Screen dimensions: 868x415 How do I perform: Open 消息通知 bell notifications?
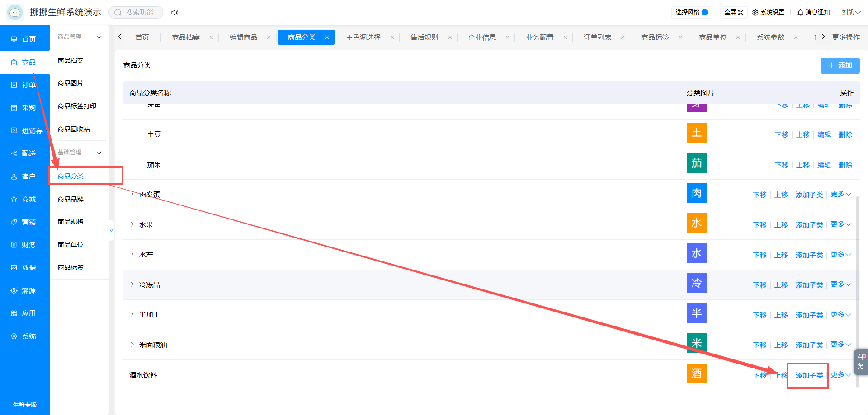814,12
